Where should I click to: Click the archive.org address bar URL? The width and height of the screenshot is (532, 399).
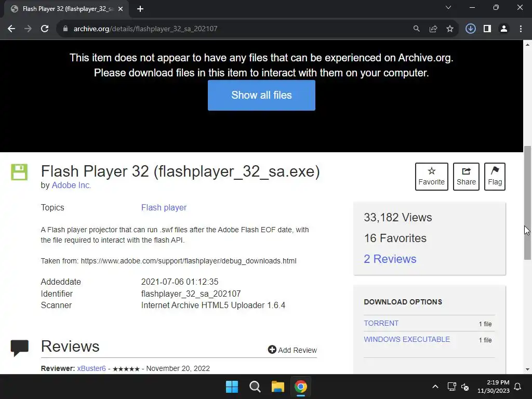pyautogui.click(x=145, y=29)
